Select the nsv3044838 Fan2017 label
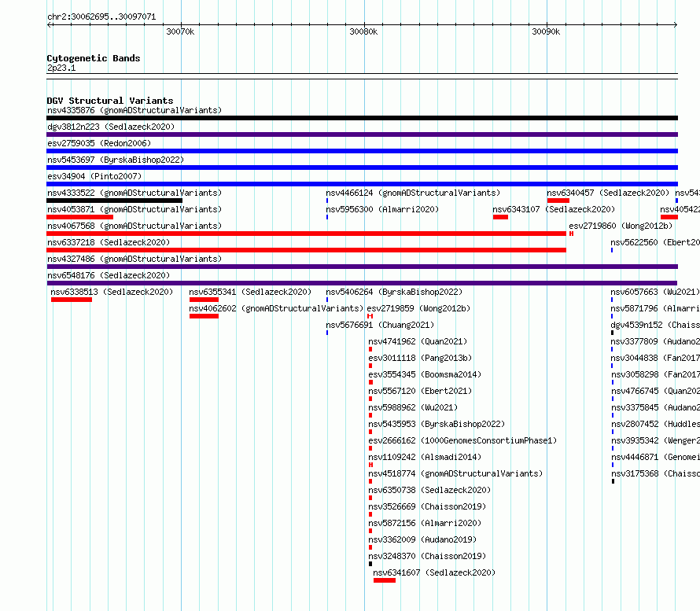This screenshot has width=700, height=611. pyautogui.click(x=655, y=358)
